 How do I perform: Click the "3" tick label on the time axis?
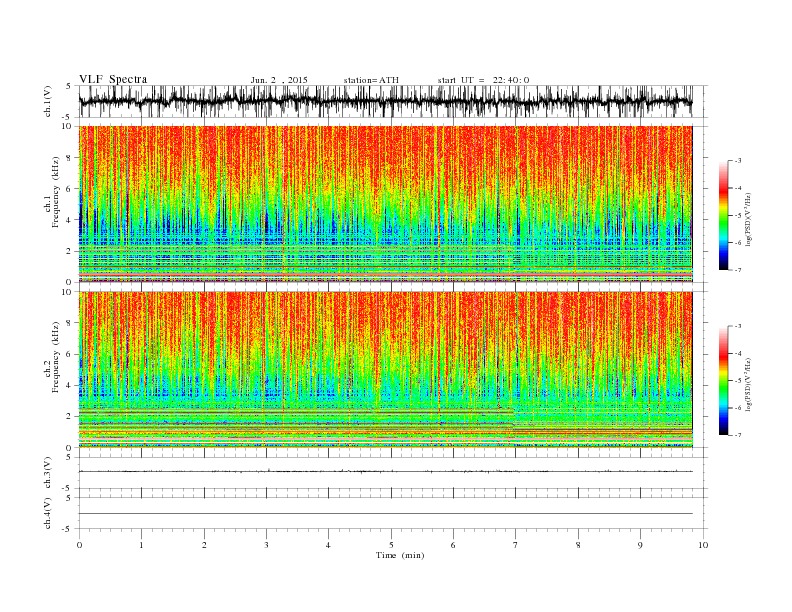[266, 545]
